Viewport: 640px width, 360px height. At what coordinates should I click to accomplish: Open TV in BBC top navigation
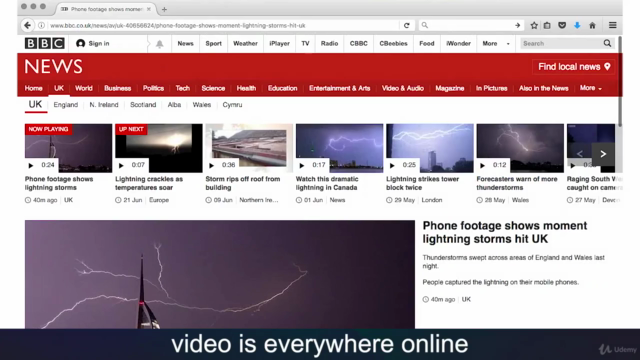[305, 43]
